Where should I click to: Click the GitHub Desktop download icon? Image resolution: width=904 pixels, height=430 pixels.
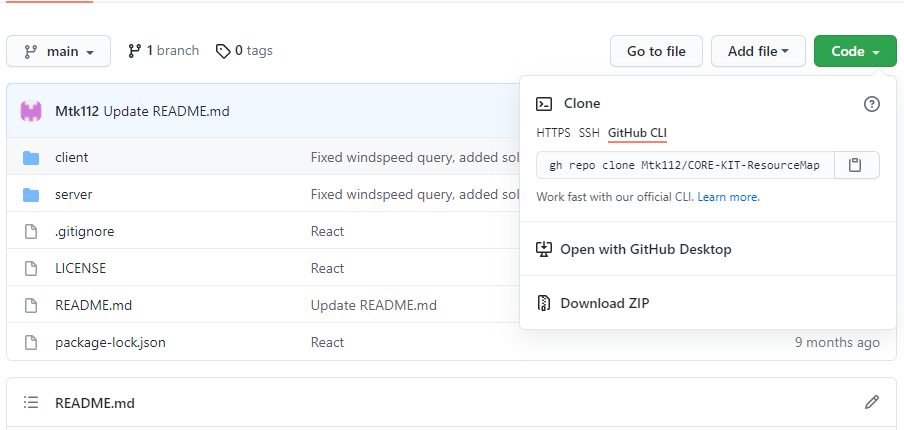pyautogui.click(x=544, y=250)
